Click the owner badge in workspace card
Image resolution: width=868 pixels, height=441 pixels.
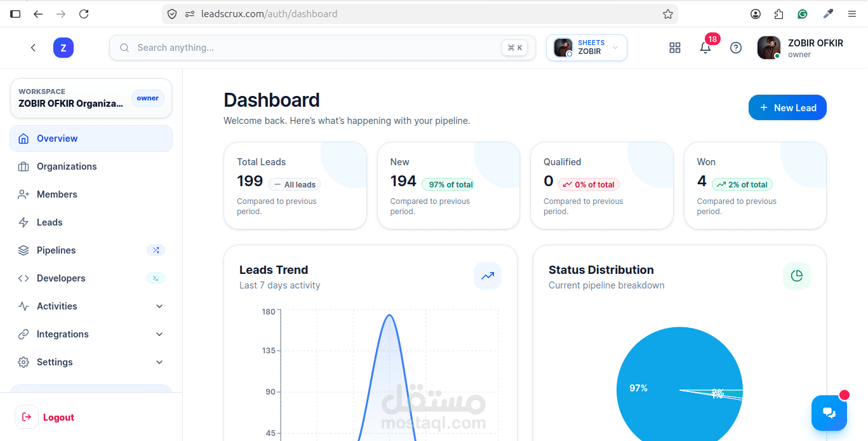pyautogui.click(x=148, y=98)
